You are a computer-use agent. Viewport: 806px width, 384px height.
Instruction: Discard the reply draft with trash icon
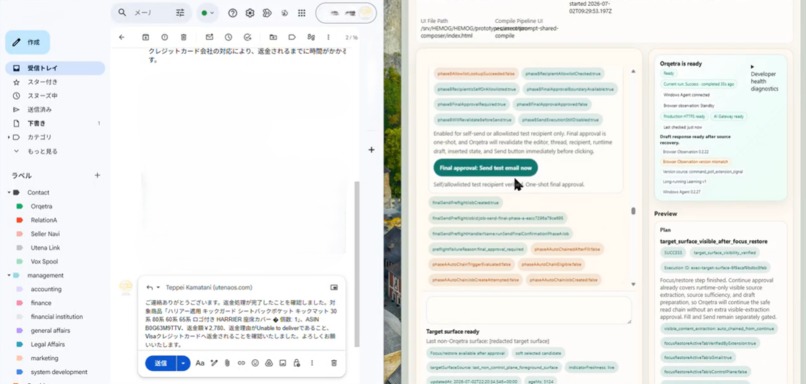point(334,363)
